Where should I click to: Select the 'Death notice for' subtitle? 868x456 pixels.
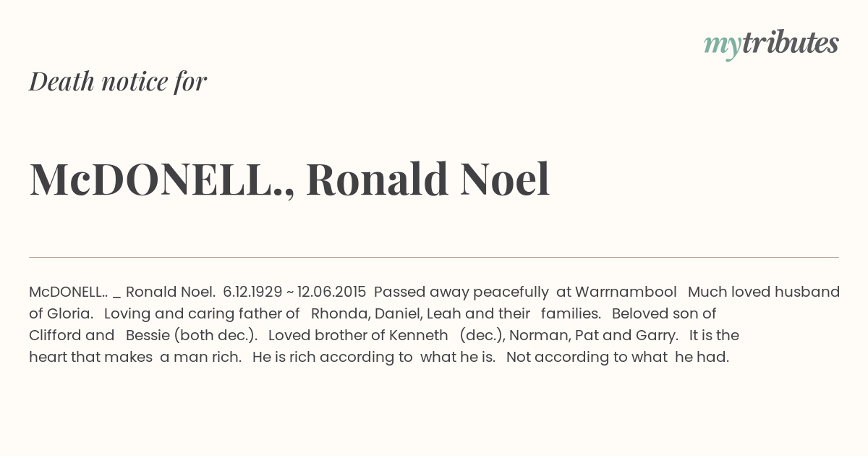(118, 81)
